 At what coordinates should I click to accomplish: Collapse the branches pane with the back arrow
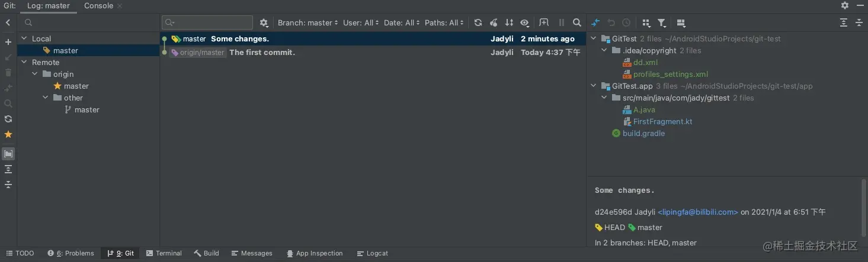8,22
